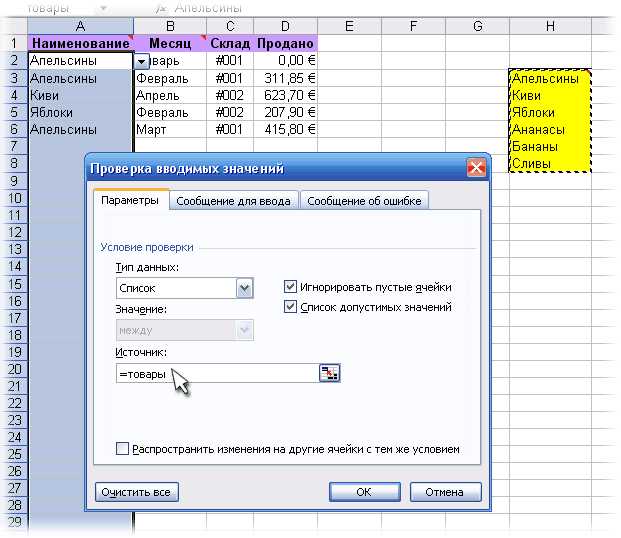
Task: Select the Параметры tab
Action: tap(130, 200)
